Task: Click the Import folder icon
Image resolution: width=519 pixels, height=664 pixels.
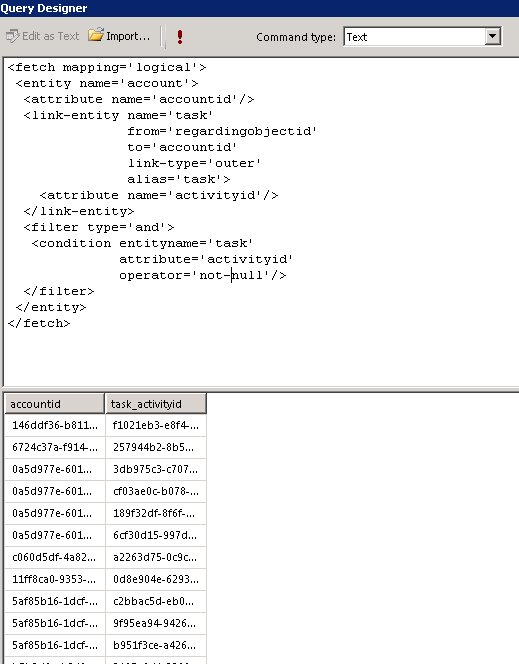Action: click(x=96, y=35)
